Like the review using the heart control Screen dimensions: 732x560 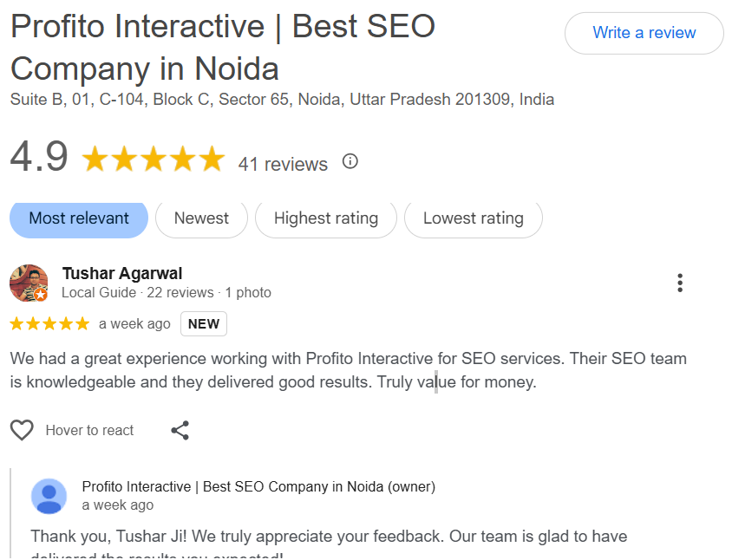[x=22, y=430]
